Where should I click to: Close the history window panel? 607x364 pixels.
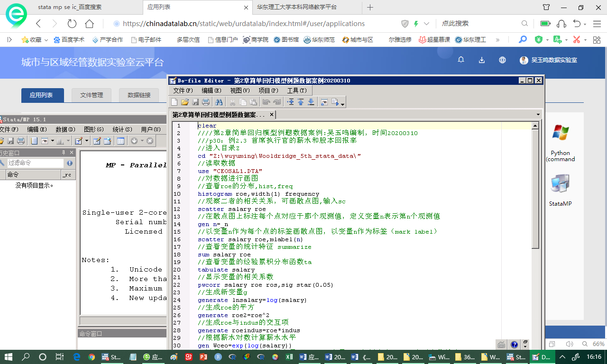point(72,153)
